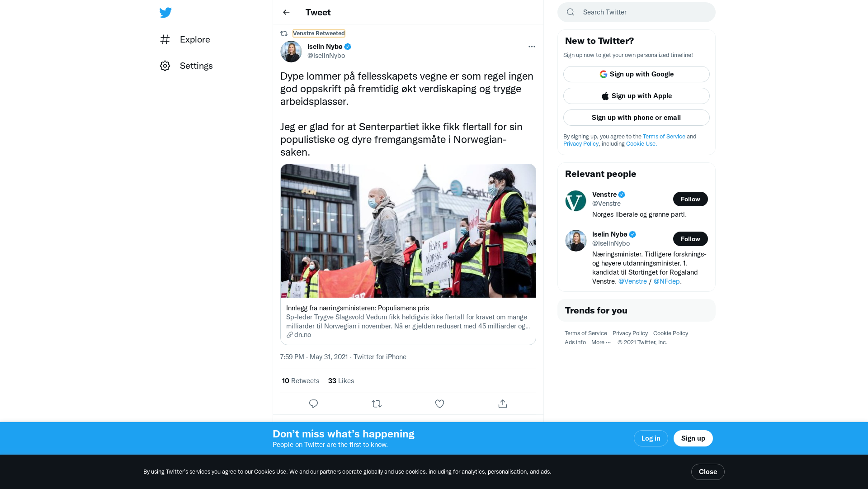This screenshot has height=489, width=868.
Task: Click @IselinNybo handle in tweet header
Action: pos(326,56)
